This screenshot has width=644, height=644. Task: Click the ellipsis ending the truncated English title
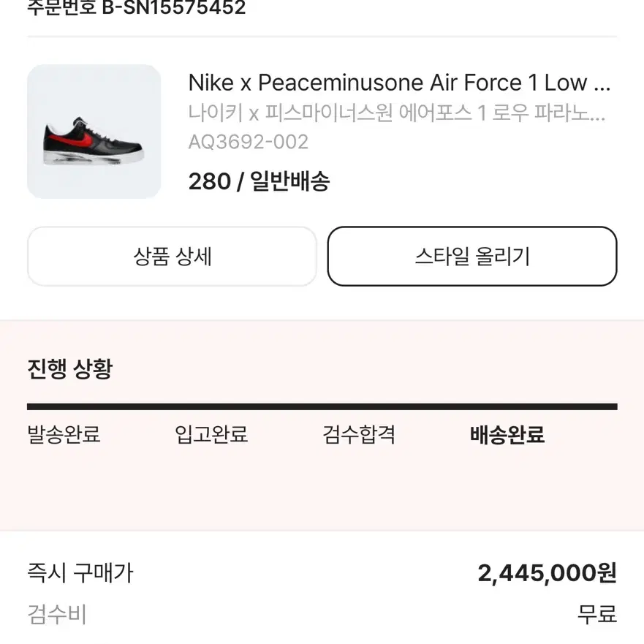602,88
